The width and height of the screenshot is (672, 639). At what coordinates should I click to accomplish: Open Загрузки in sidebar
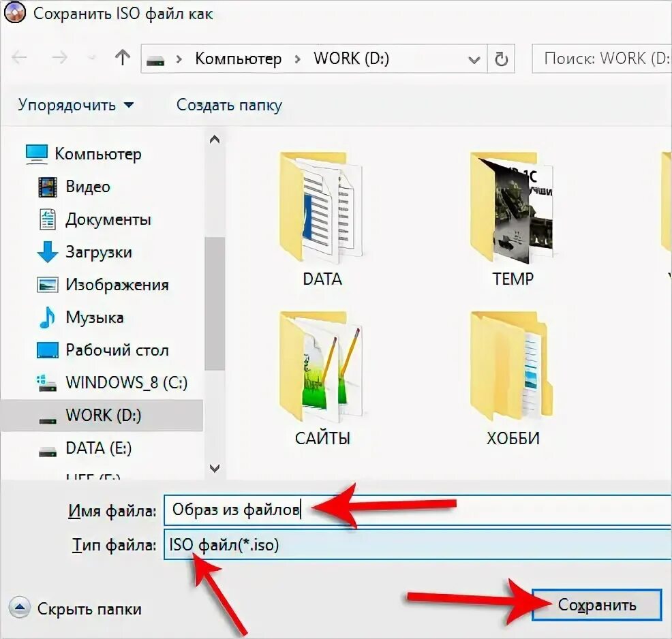[x=99, y=252]
